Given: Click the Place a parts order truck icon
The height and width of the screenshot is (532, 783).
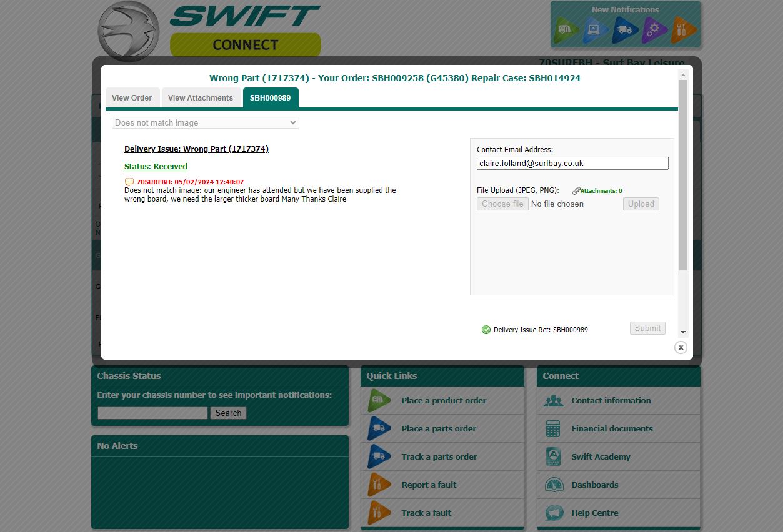Looking at the screenshot, I should click(x=379, y=429).
